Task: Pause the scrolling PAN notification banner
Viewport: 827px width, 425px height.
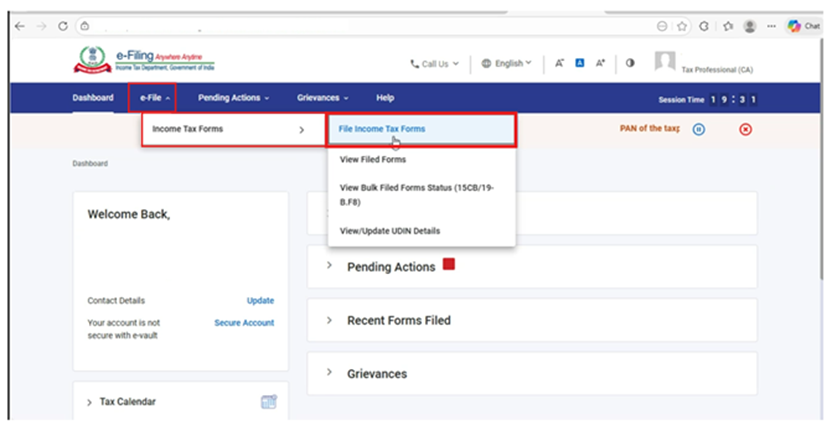Action: [699, 129]
